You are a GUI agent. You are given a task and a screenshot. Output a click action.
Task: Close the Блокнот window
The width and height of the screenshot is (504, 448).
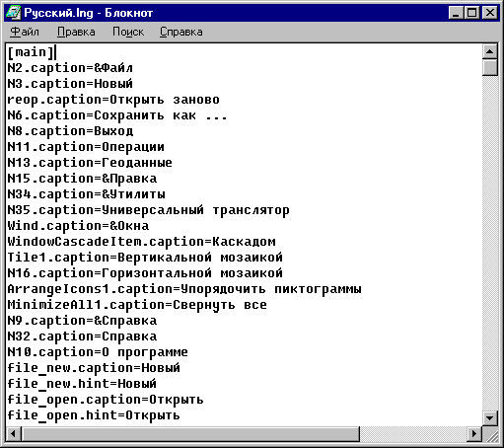[489, 13]
